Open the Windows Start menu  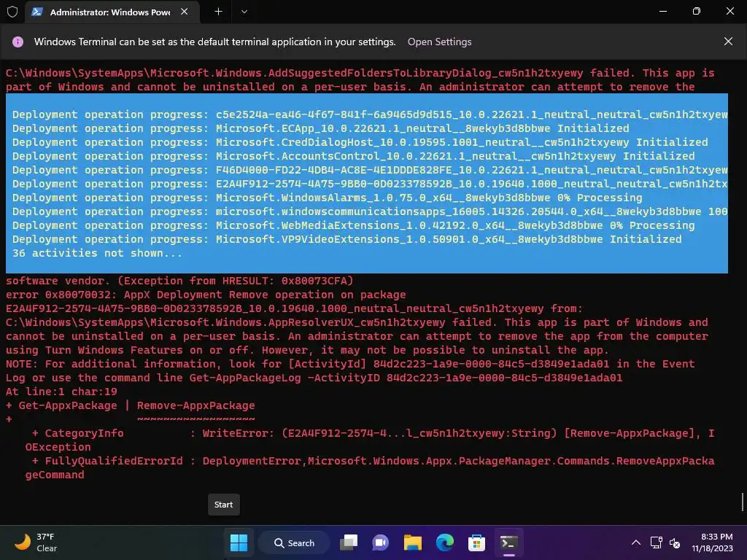click(239, 542)
